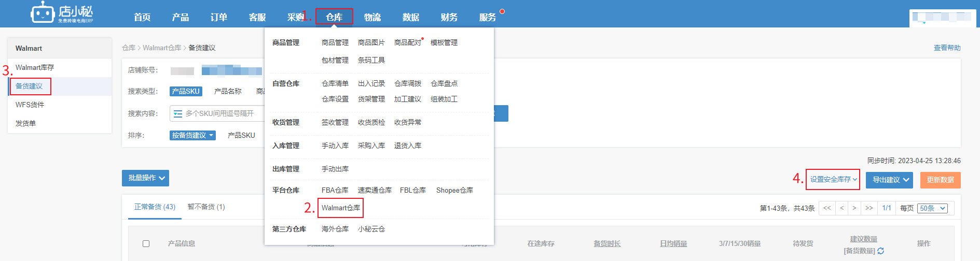Click the 更新数据 button
Screen dimensions: 980x261
941,180
